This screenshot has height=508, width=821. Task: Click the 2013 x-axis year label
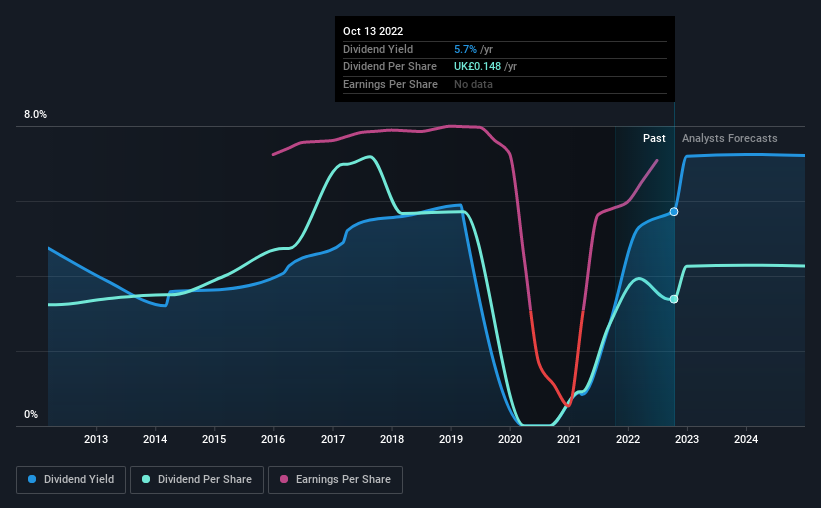click(96, 439)
